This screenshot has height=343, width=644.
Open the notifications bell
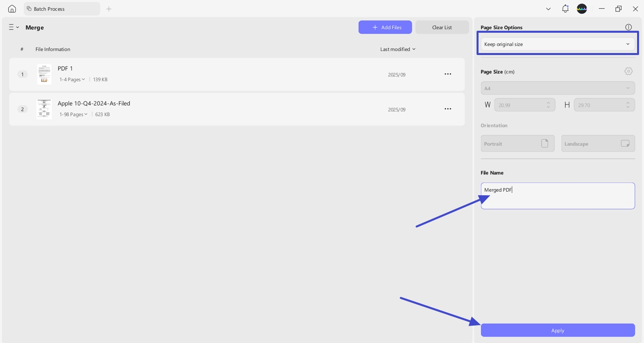point(565,8)
